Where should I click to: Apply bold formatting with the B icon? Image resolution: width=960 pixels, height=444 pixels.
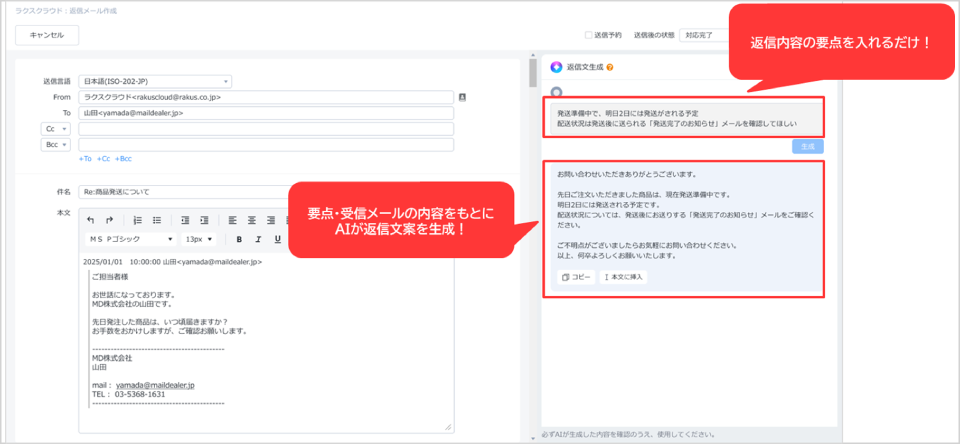point(240,239)
